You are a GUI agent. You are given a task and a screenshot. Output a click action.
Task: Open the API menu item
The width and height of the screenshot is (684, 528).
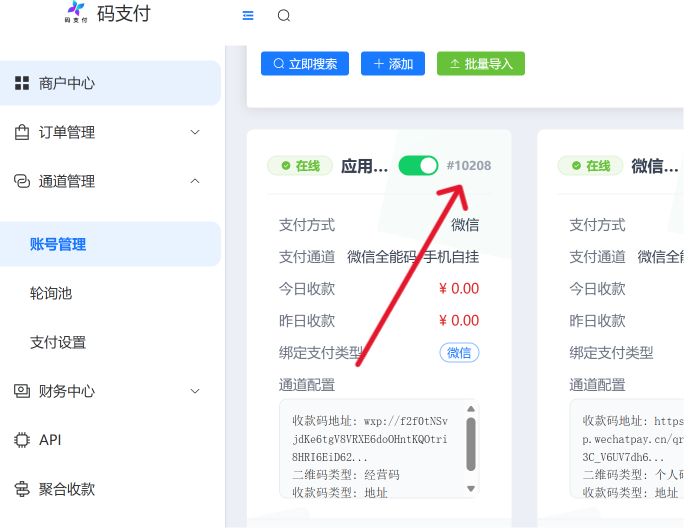[x=109, y=440]
